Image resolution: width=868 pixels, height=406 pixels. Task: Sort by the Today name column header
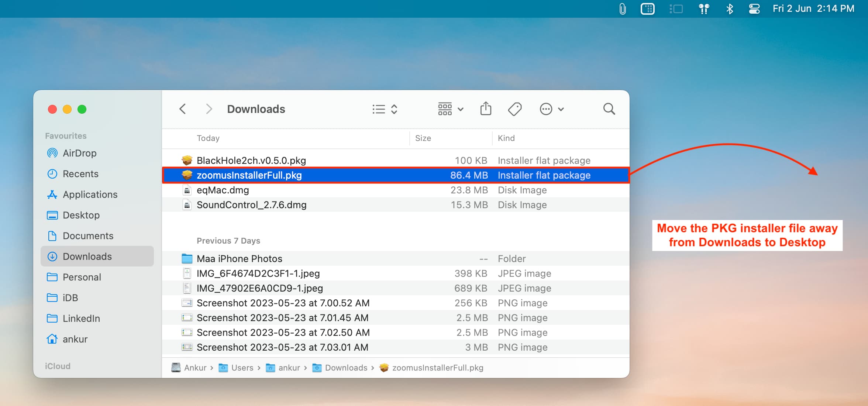[x=208, y=138]
